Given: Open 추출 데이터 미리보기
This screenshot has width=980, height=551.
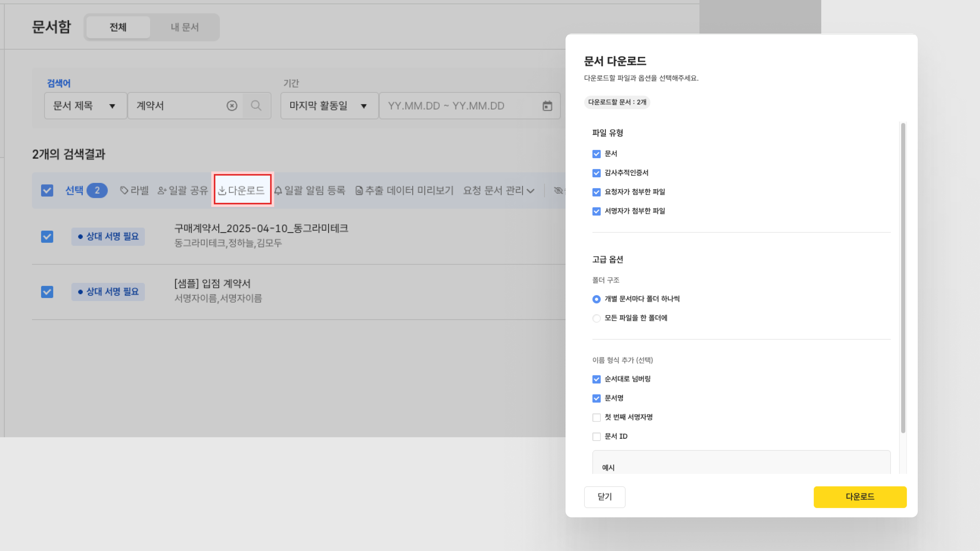Looking at the screenshot, I should point(405,191).
